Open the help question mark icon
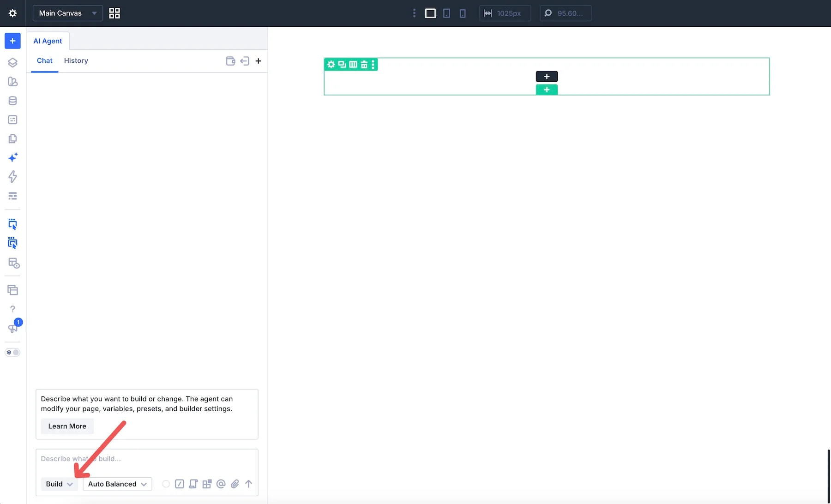831x504 pixels. coord(12,309)
